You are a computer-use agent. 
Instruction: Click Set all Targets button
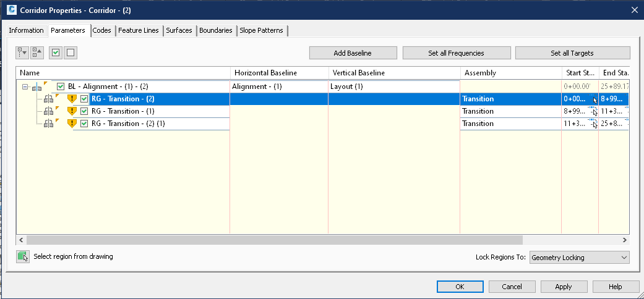(572, 53)
